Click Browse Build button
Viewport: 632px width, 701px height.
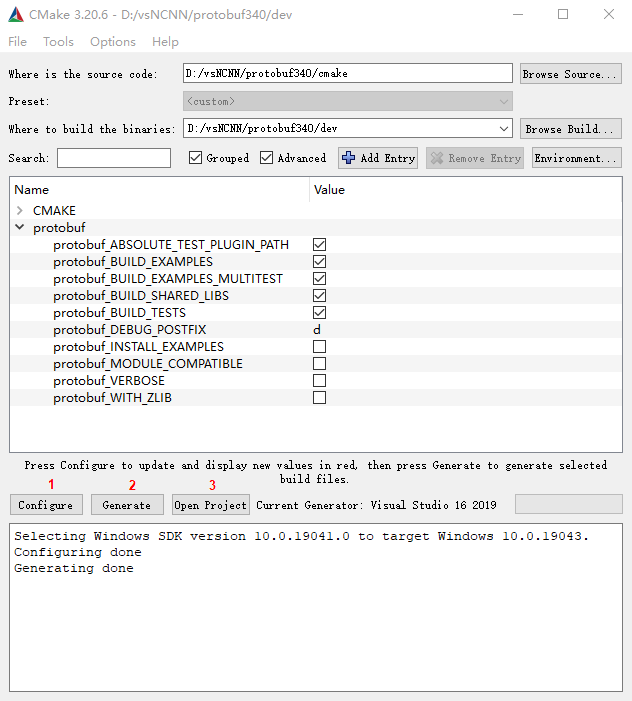tap(571, 129)
